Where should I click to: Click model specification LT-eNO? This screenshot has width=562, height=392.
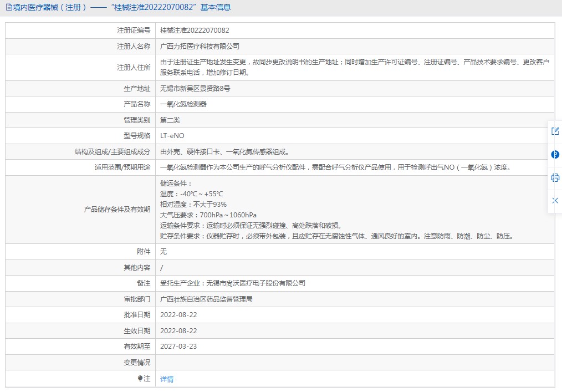[172, 136]
